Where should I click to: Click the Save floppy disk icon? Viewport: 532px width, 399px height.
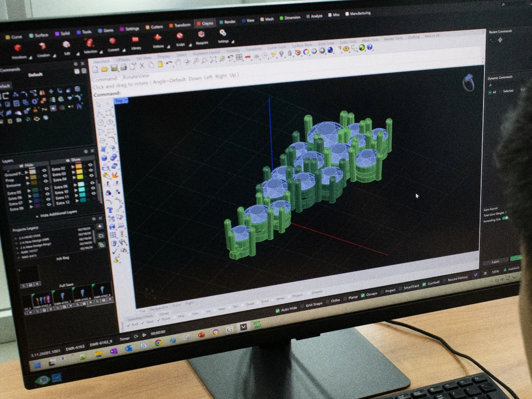(x=114, y=68)
